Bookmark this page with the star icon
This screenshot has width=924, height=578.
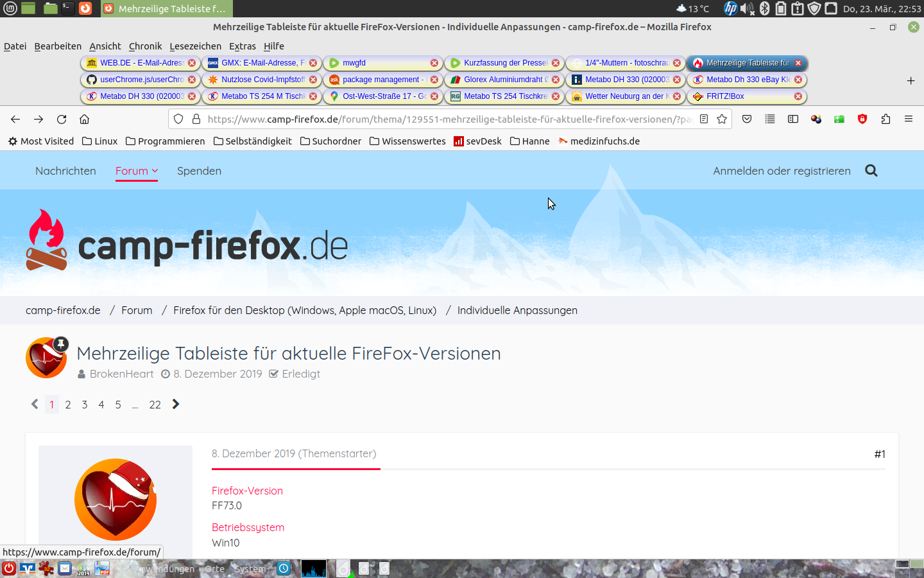722,119
